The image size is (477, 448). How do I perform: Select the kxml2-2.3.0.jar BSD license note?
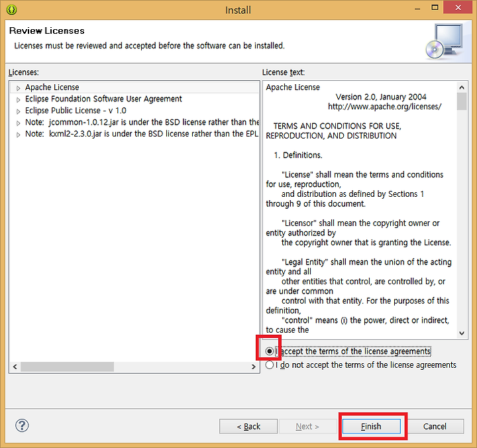click(142, 134)
